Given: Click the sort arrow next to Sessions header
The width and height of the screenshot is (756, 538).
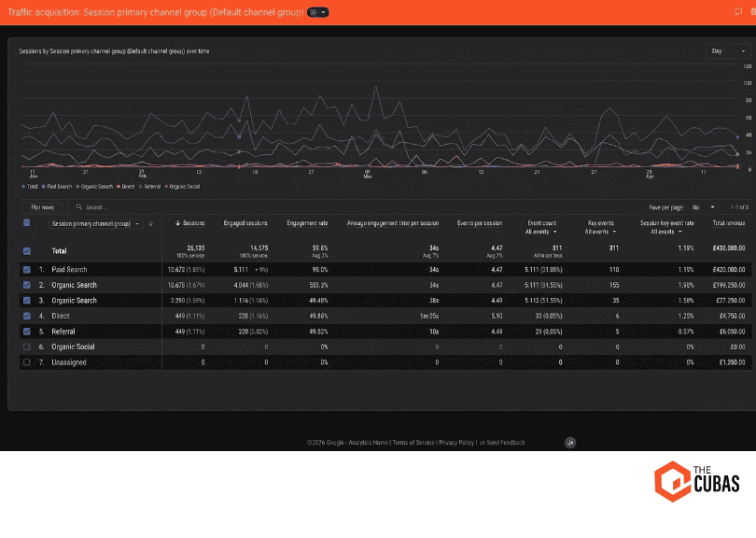Looking at the screenshot, I should point(177,223).
